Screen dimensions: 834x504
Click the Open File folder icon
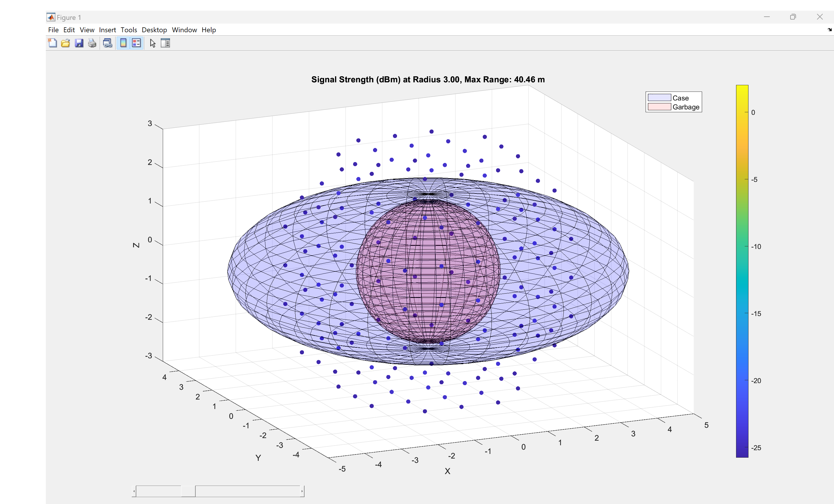tap(65, 43)
